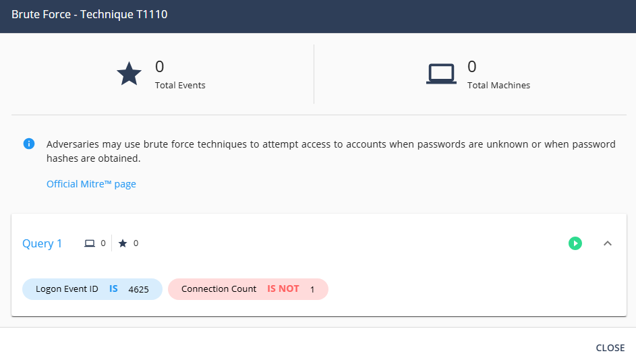This screenshot has height=364, width=636.
Task: Collapse the Query 1 panel using the chevron
Action: tap(607, 243)
